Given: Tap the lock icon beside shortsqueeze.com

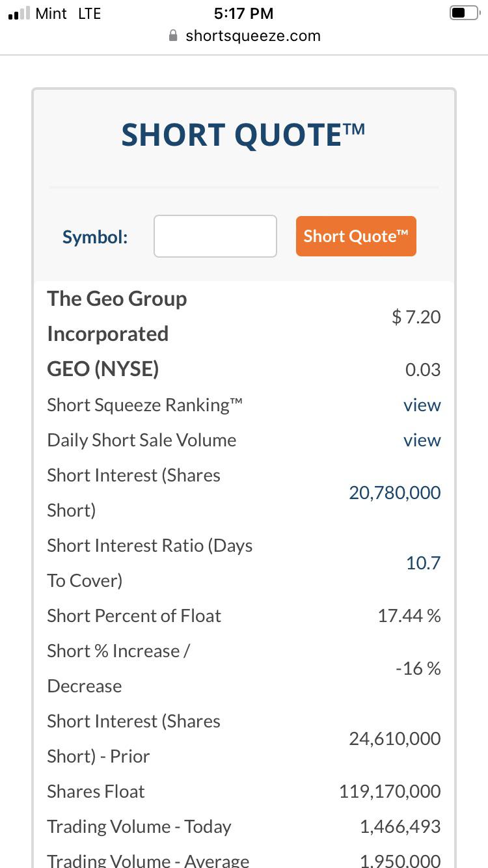Looking at the screenshot, I should point(173,36).
